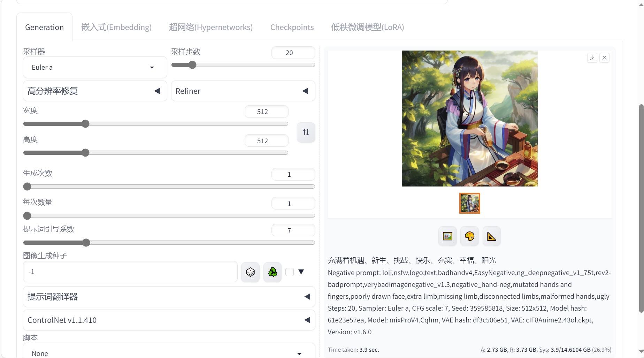Expand the 提示词翻译器 panel
Screen dimensions: 644x358
pos(169,297)
